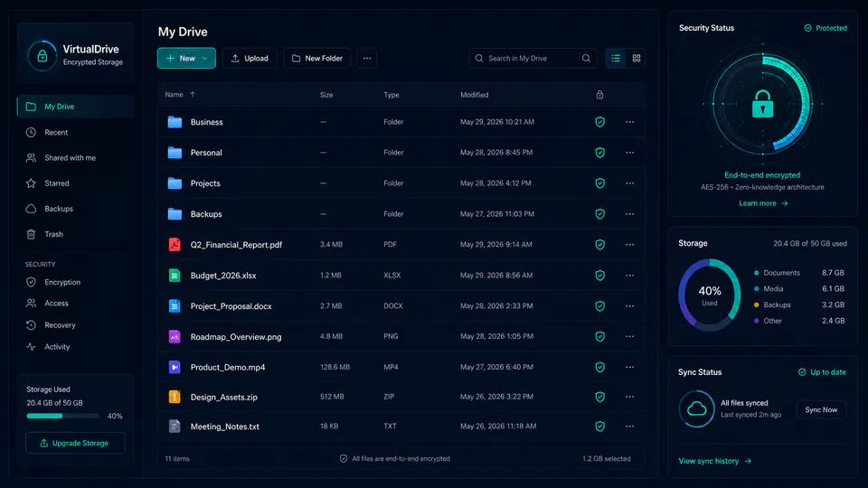Open the Personal folder icon
Screen dimensions: 868x488
[x=175, y=152]
